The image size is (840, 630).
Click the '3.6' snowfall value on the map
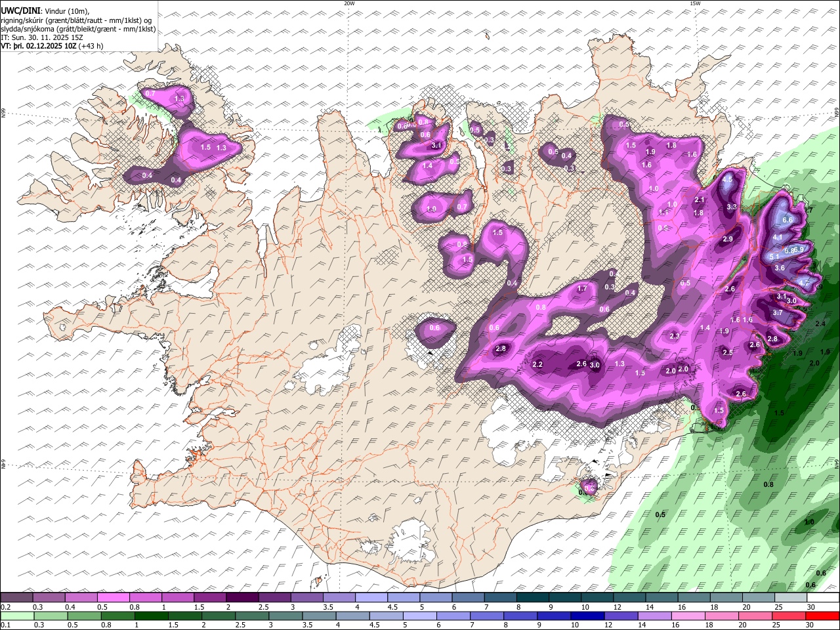point(780,268)
